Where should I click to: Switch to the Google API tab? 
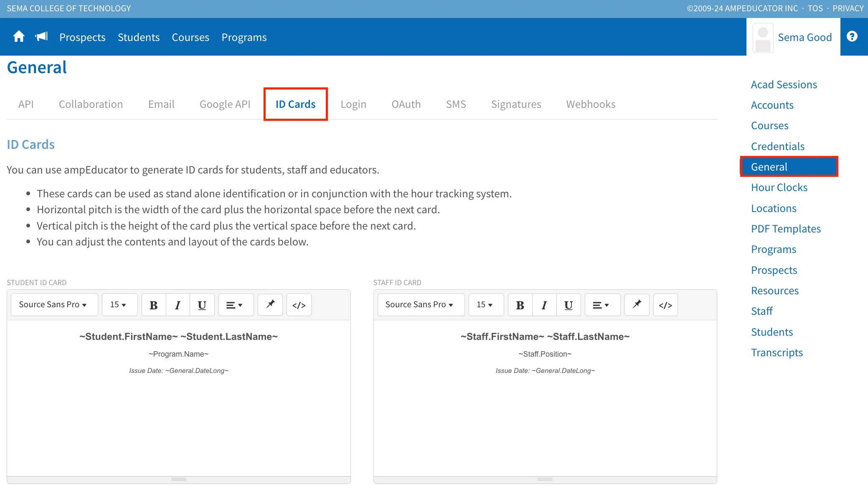(x=225, y=104)
